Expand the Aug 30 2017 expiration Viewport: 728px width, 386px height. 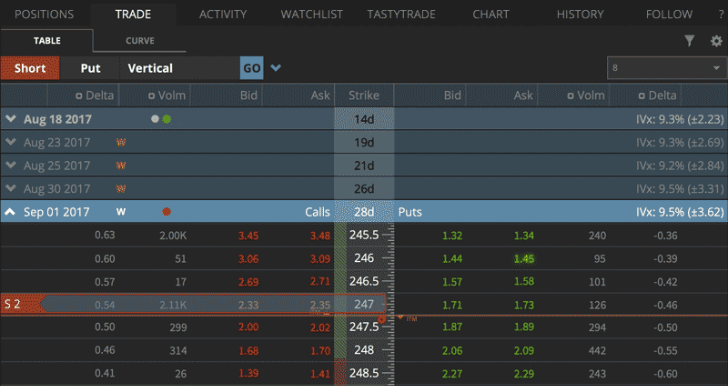tap(10, 189)
